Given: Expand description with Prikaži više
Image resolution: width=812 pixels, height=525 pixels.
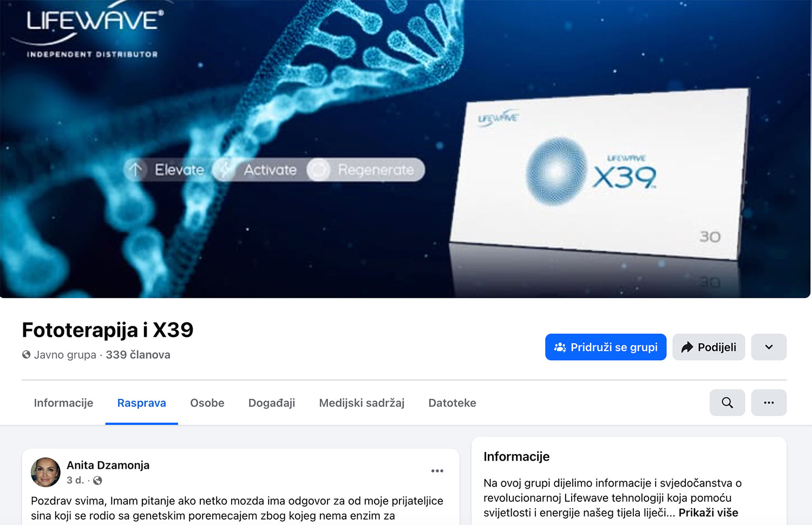Looking at the screenshot, I should click(x=708, y=513).
